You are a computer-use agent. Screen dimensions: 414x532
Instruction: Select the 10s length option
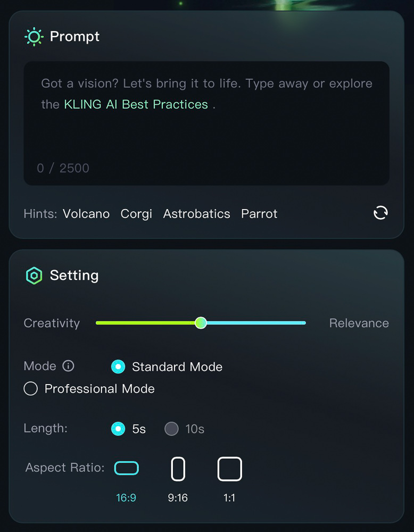[171, 429]
